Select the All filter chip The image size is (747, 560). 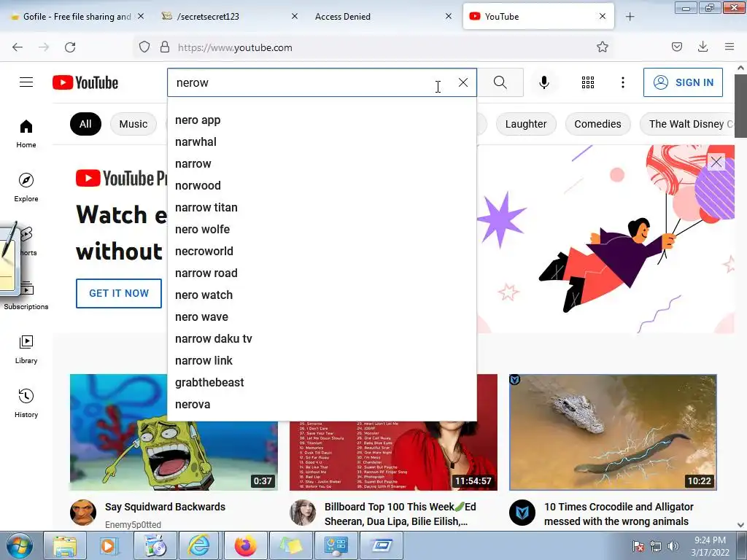(x=85, y=124)
